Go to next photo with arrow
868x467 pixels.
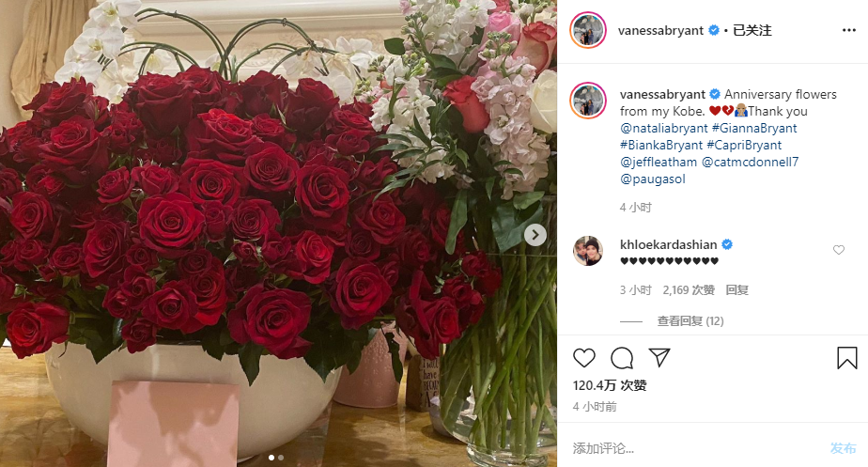535,235
